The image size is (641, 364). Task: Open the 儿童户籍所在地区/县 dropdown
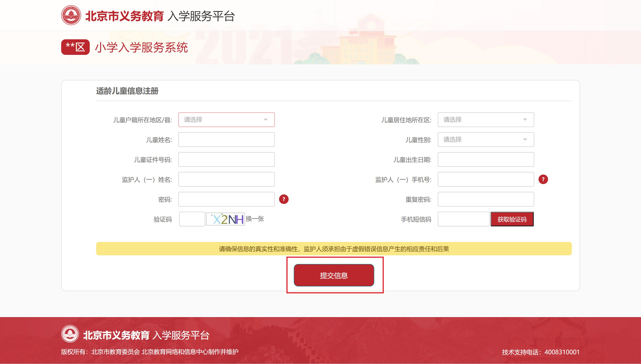tap(226, 120)
